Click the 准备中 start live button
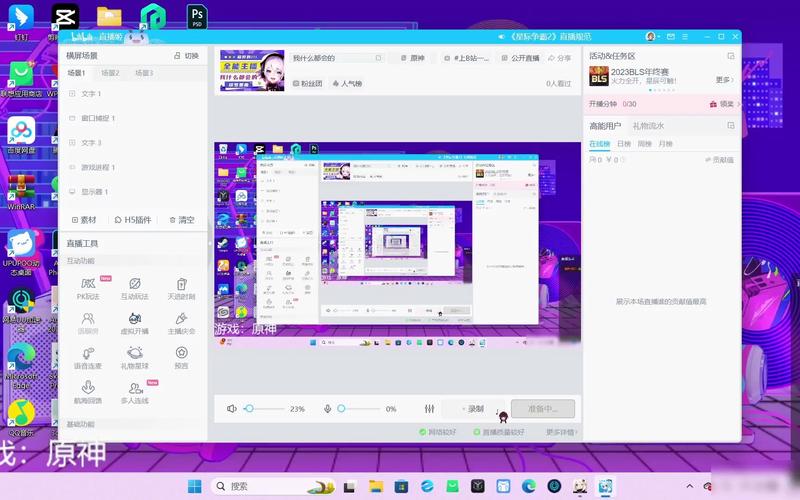This screenshot has width=800, height=500. coord(543,409)
